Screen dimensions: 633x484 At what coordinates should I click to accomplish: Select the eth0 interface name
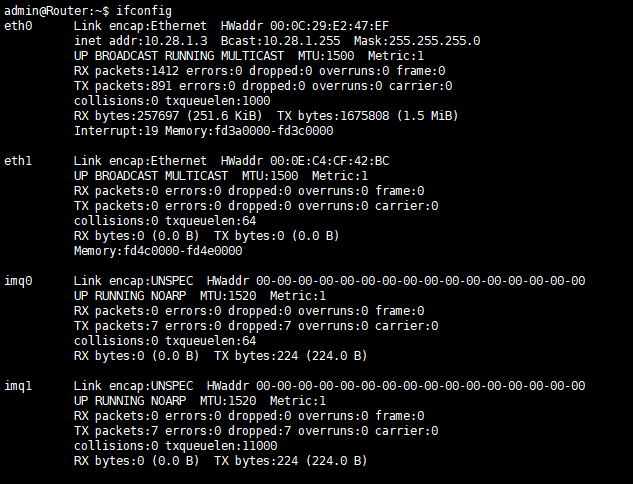tap(18, 26)
